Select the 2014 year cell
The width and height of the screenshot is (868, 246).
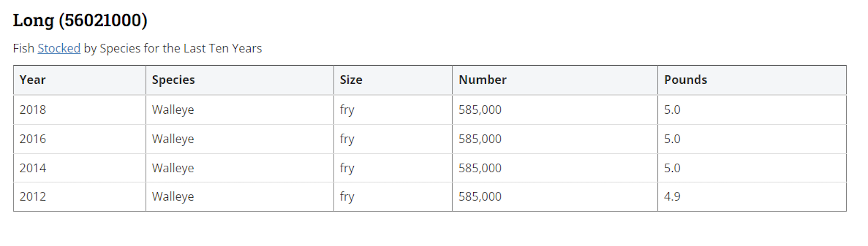pyautogui.click(x=33, y=168)
